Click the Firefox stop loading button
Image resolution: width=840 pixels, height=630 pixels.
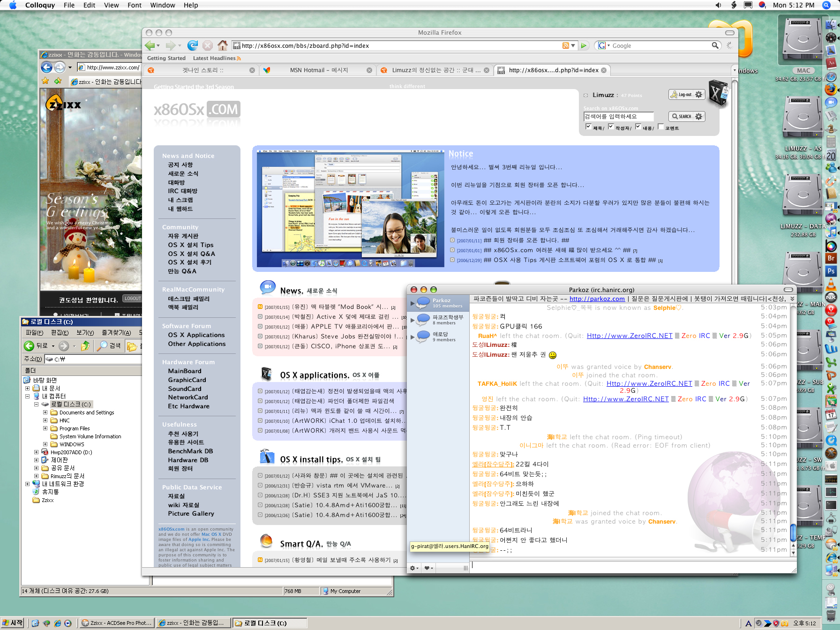click(208, 45)
